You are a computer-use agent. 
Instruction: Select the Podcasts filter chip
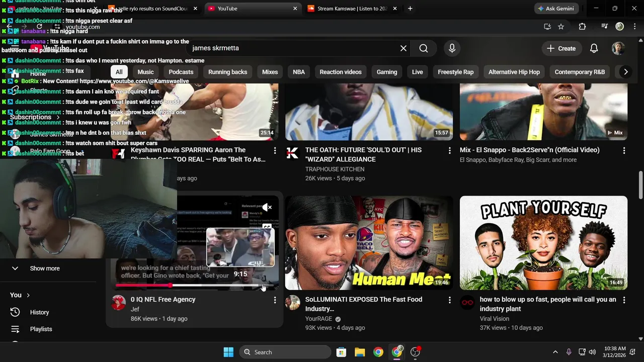click(x=181, y=72)
